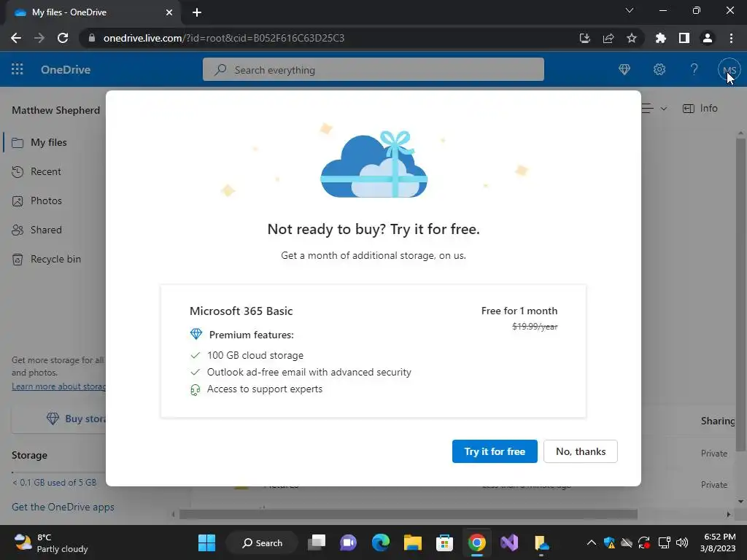Close the OneDrive browser tab
Screen dimensions: 747x560
pos(169,12)
